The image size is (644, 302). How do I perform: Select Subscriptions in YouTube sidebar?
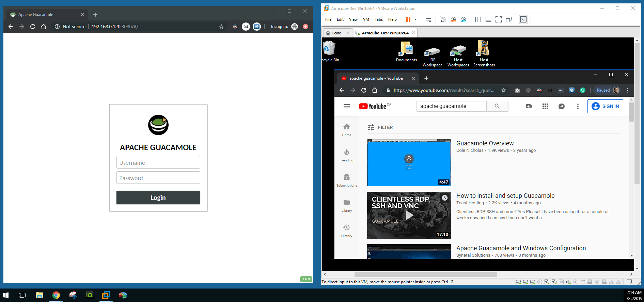tap(347, 180)
